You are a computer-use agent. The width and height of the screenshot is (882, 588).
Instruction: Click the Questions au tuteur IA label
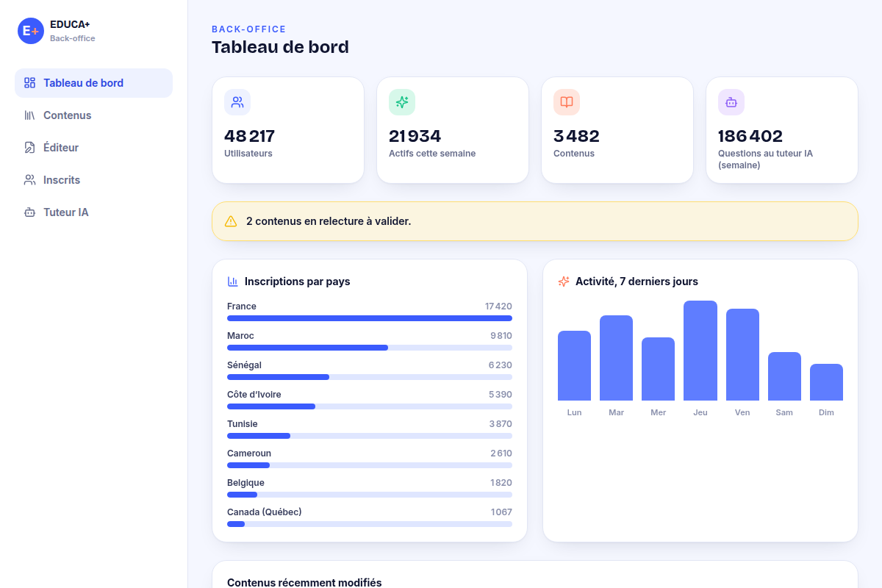click(x=765, y=159)
